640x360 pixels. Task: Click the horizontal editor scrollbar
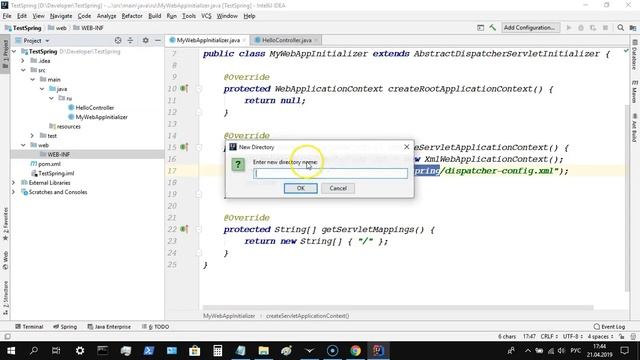pyautogui.click(x=398, y=307)
